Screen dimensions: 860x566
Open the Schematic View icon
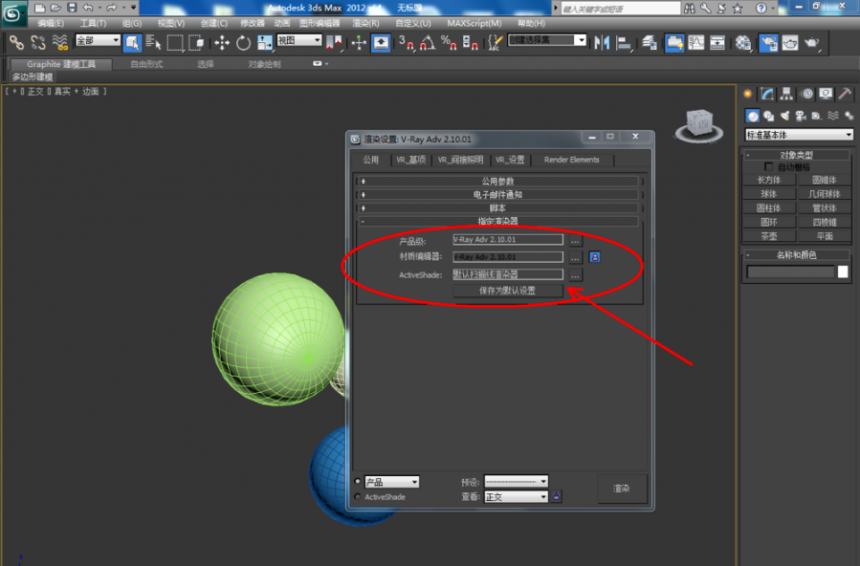pos(717,42)
